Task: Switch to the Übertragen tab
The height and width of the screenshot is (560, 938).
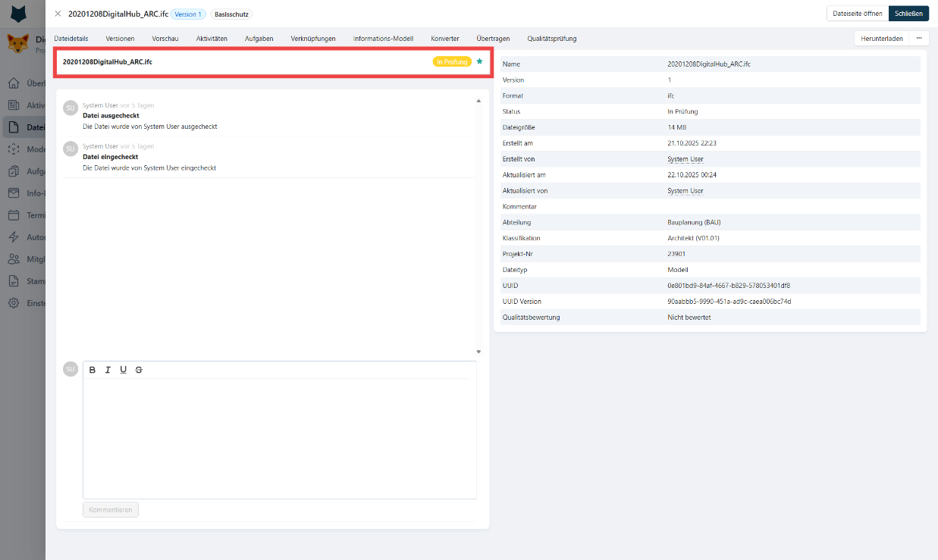Action: click(493, 39)
